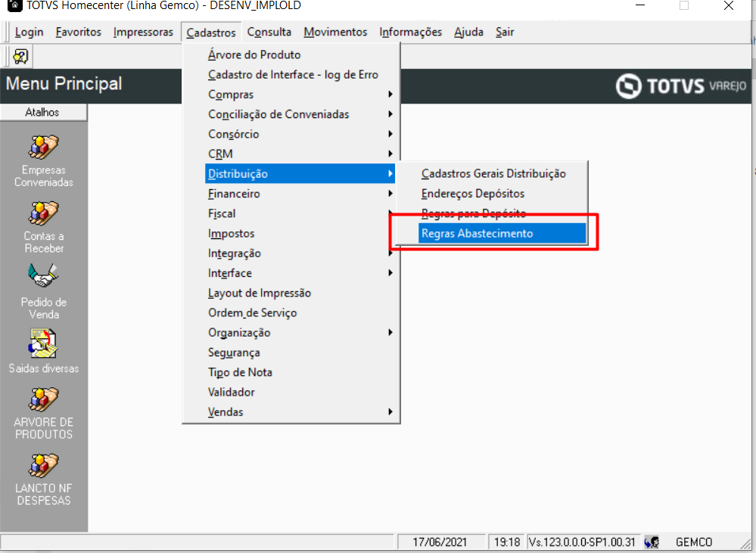
Task: Expand the Consórcio submenu arrow
Action: point(390,134)
